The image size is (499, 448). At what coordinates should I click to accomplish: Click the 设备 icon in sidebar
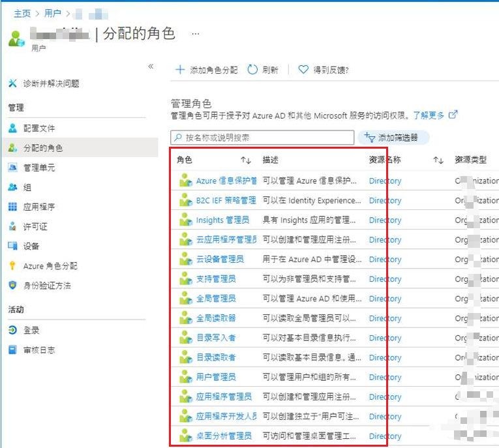click(12, 246)
